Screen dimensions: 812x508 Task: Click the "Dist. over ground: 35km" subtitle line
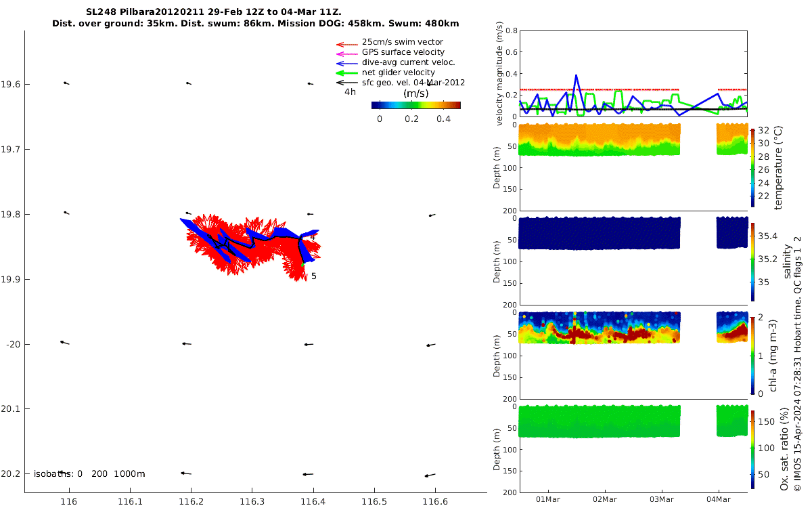[x=256, y=24]
